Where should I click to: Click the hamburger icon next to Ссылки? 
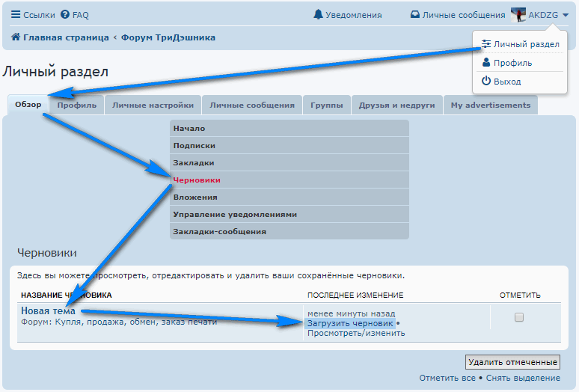(16, 15)
